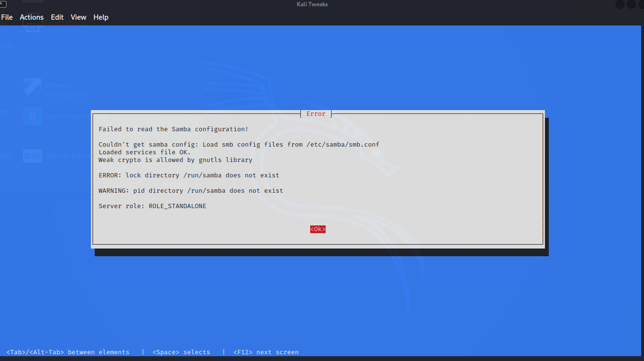The image size is (644, 361).
Task: Open the Actions menu
Action: click(x=32, y=17)
